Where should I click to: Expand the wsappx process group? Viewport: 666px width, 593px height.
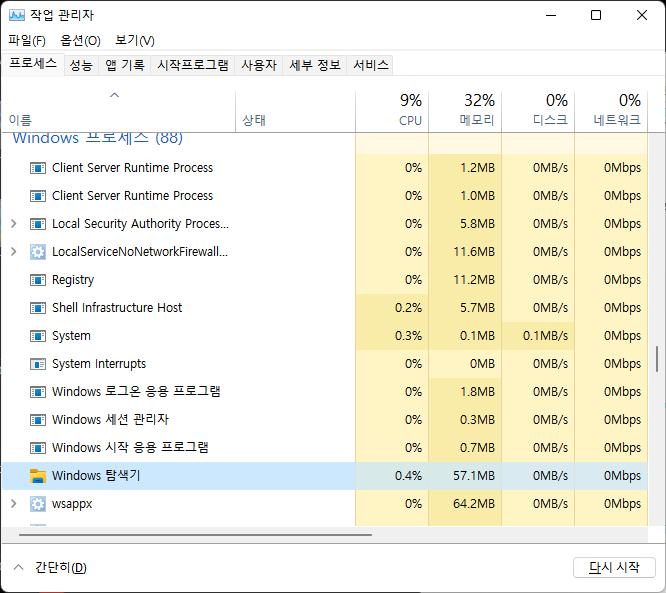[x=14, y=503]
